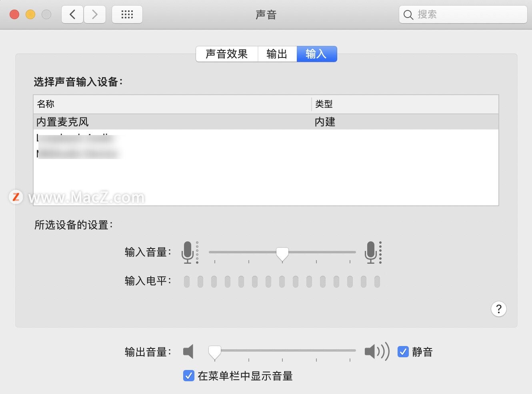Image resolution: width=532 pixels, height=394 pixels.
Task: Open the help question mark button
Action: pyautogui.click(x=498, y=309)
